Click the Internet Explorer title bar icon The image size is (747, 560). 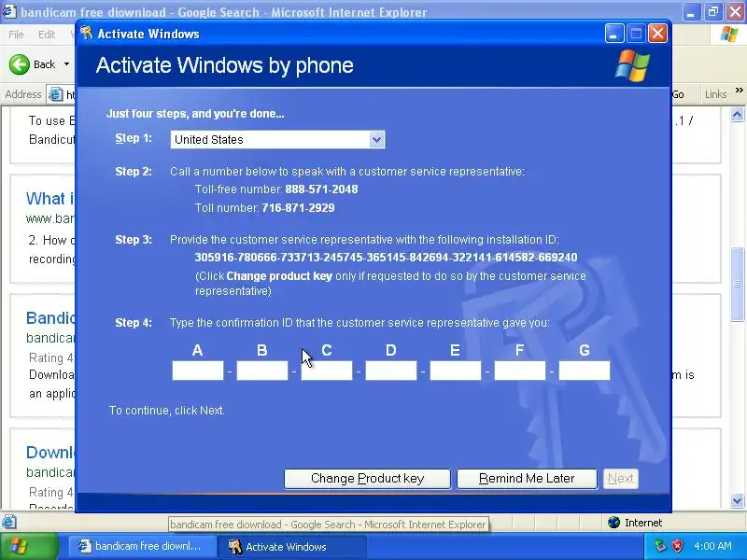click(x=9, y=11)
